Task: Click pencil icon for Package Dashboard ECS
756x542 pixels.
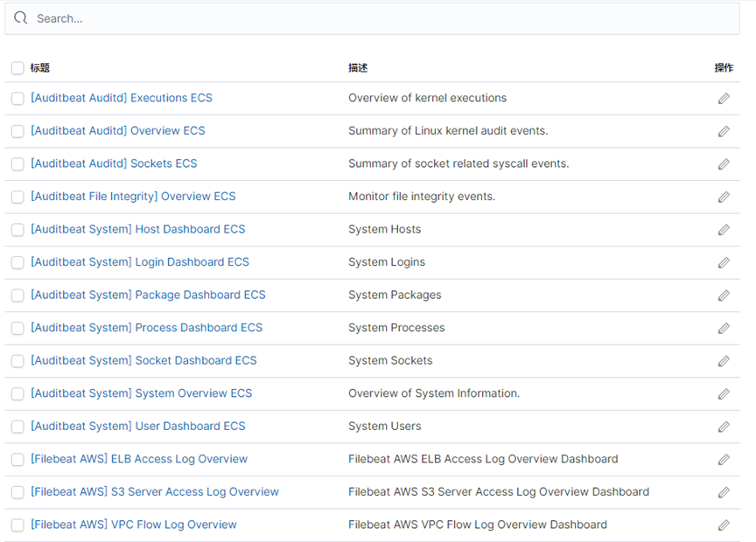Action: (x=724, y=295)
